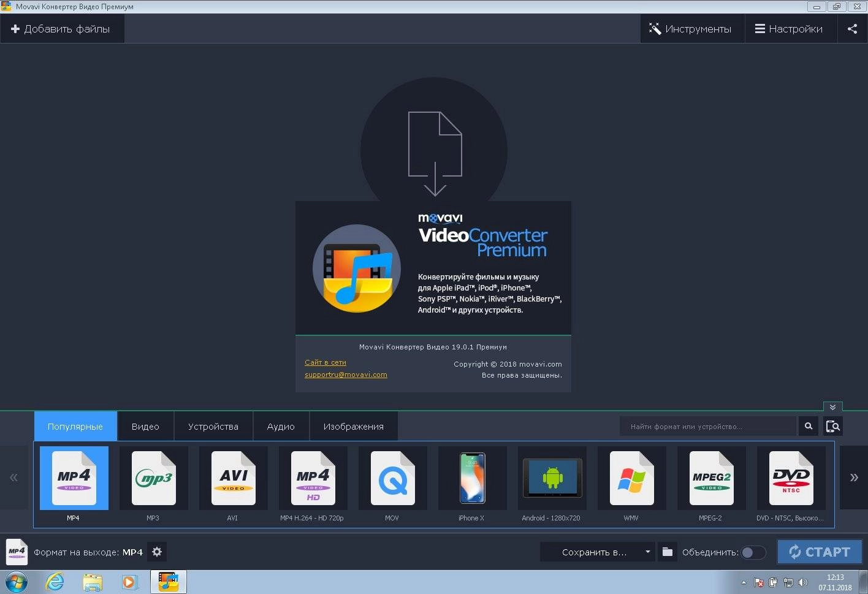This screenshot has width=868, height=594.
Task: Open the Устройства tab
Action: pyautogui.click(x=213, y=426)
